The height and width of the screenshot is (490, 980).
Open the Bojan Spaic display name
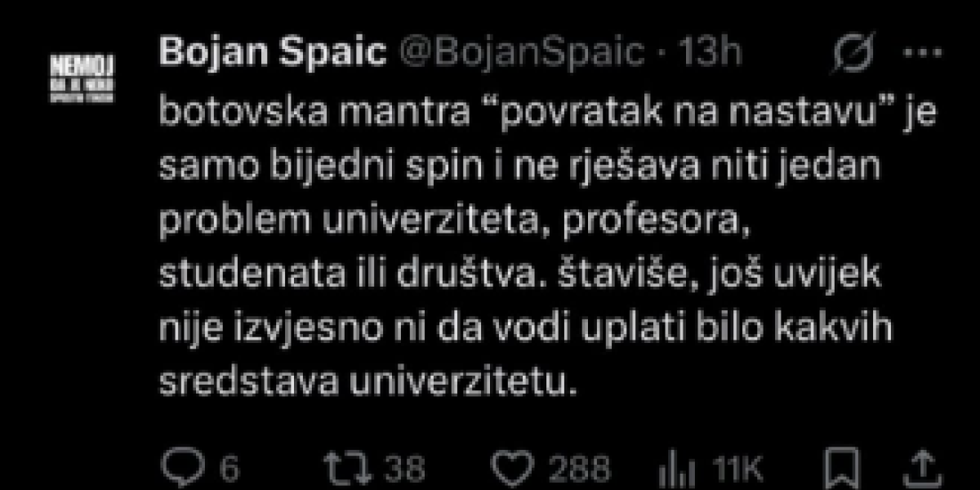coord(274,54)
